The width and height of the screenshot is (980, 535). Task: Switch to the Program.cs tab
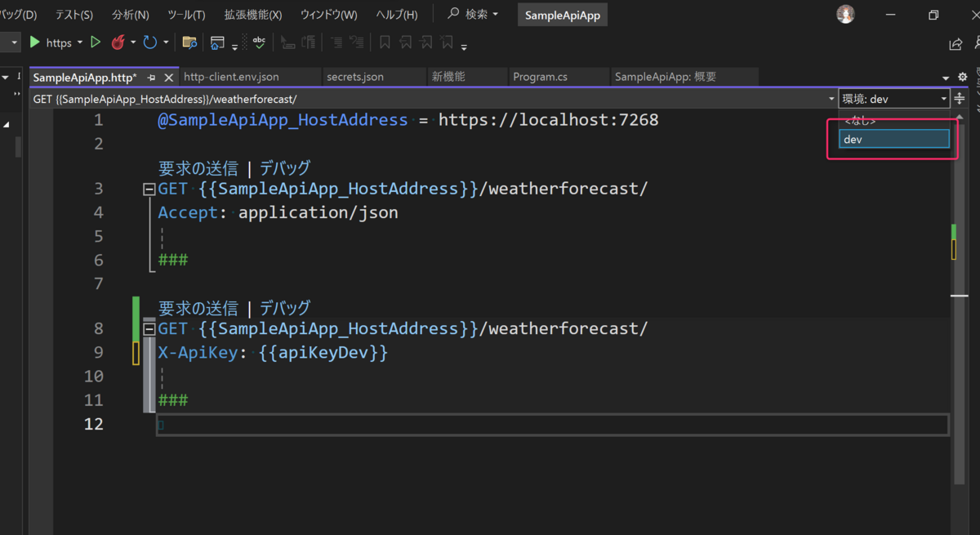point(559,77)
